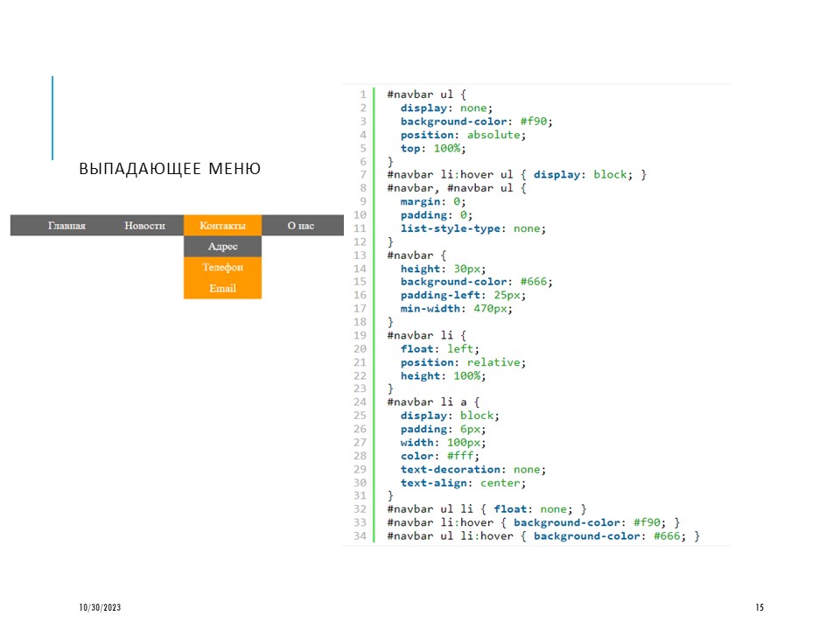This screenshot has width=840, height=630.
Task: Click 'position: absolute;' code line
Action: coord(463,135)
